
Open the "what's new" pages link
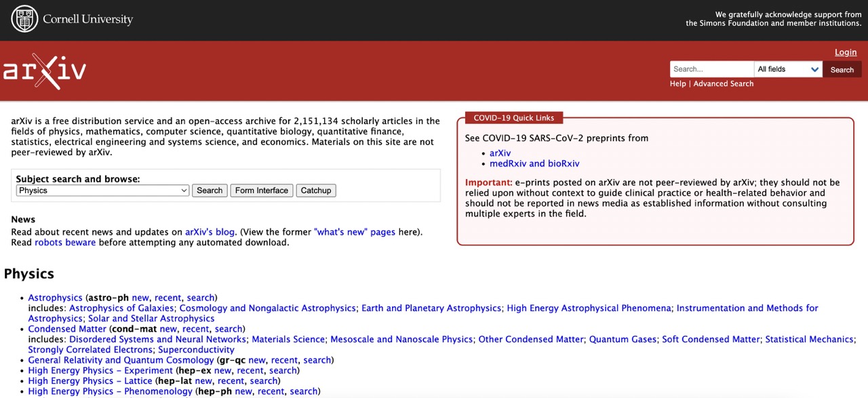pos(355,232)
